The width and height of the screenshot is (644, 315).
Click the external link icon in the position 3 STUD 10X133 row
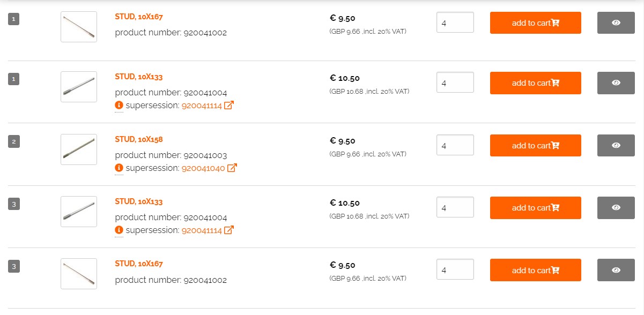(x=229, y=230)
